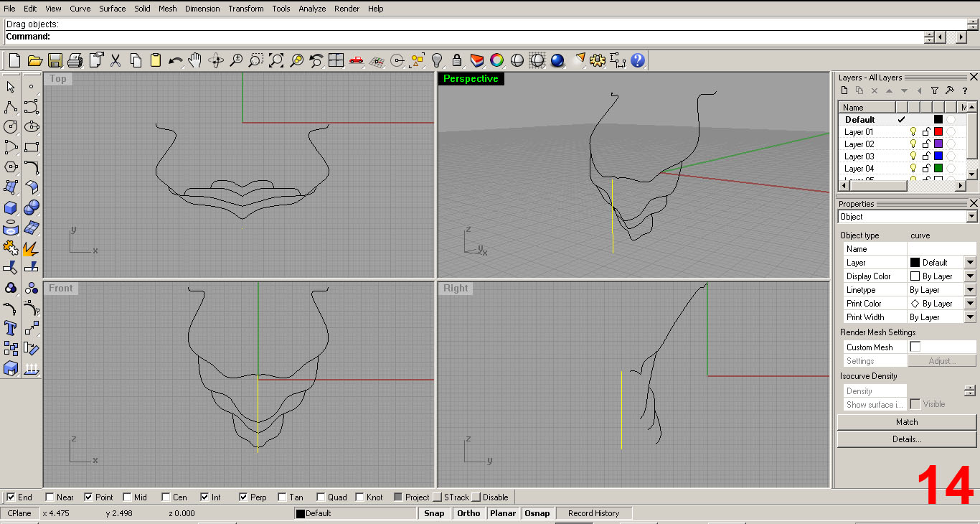Screen dimensions: 980x524
Task: Enable the Near osnap checkbox
Action: click(x=50, y=497)
